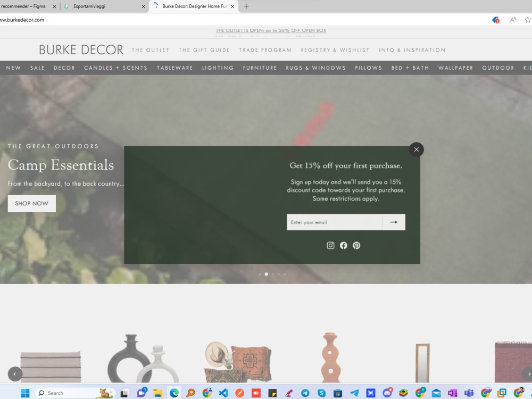Open LIGHTING menu
This screenshot has height=399, width=532.
[x=218, y=68]
